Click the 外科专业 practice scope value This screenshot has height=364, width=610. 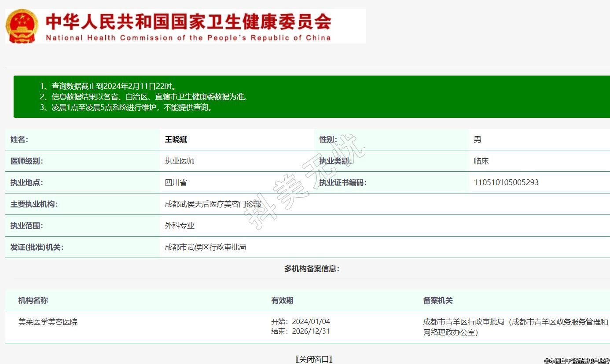coord(180,226)
